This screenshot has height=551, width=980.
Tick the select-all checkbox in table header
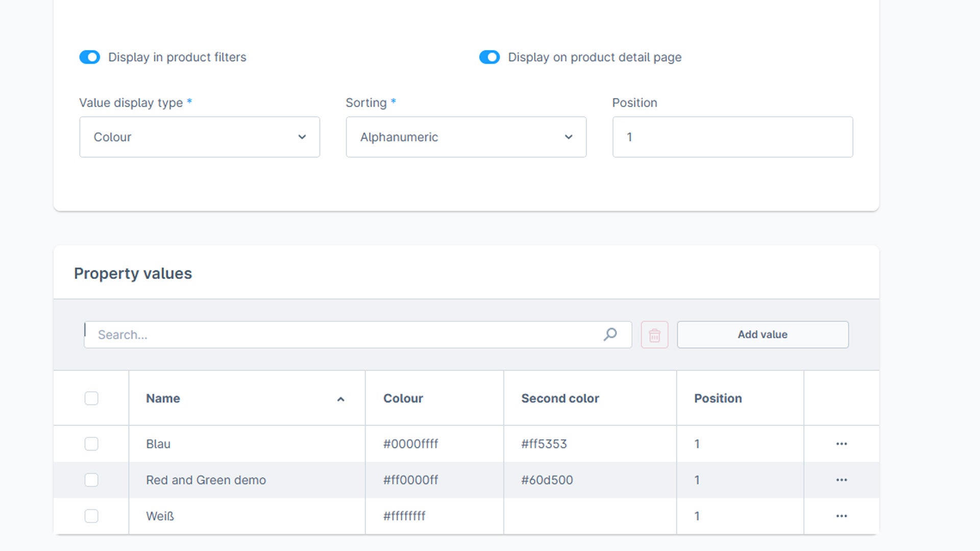pos(91,398)
